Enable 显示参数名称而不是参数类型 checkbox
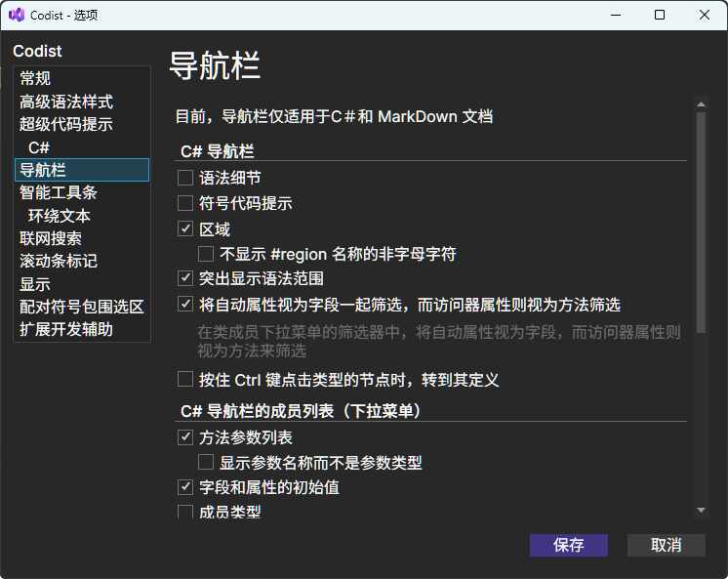728x579 pixels. click(206, 462)
